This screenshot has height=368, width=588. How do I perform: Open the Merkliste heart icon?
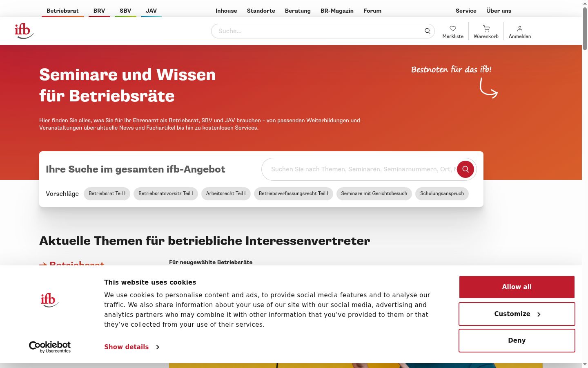(x=453, y=29)
